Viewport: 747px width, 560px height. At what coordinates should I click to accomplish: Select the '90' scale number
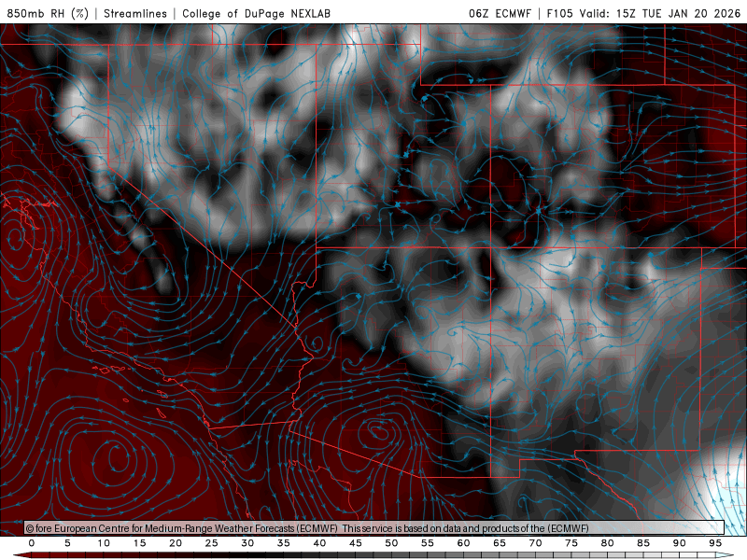[680, 543]
